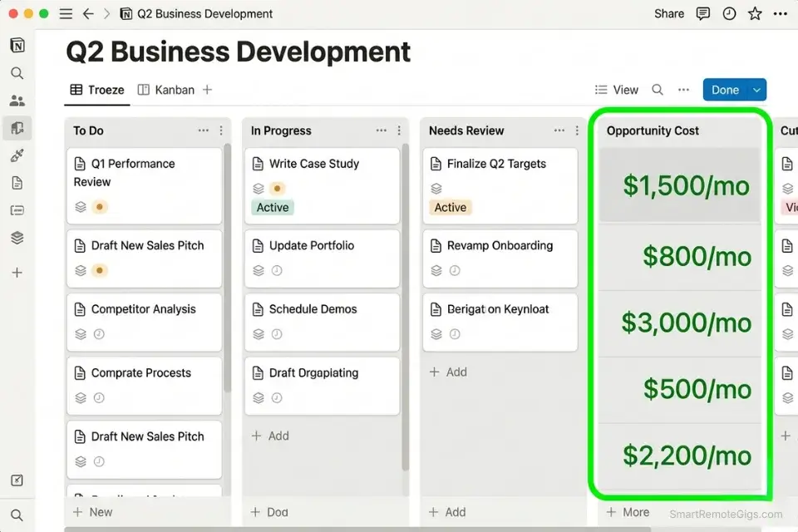Select the $3,000/mo opportunity cost cell
This screenshot has height=532, width=798.
click(679, 323)
